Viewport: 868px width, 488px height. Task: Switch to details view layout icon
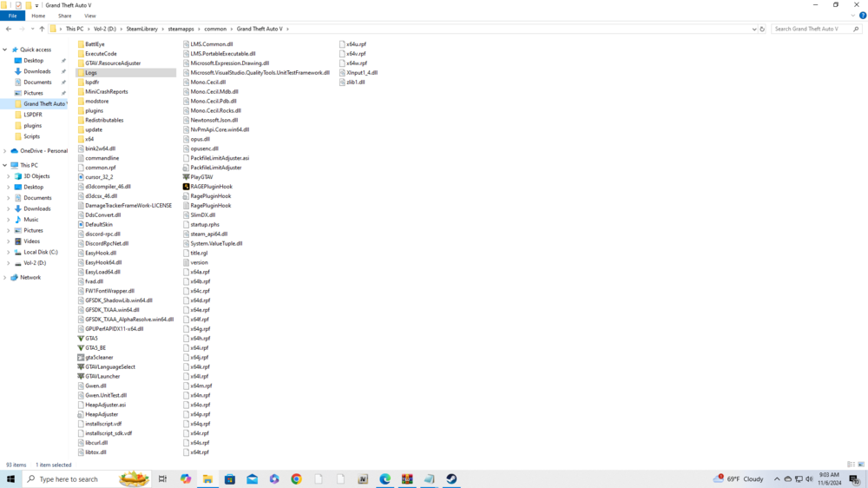point(851,465)
